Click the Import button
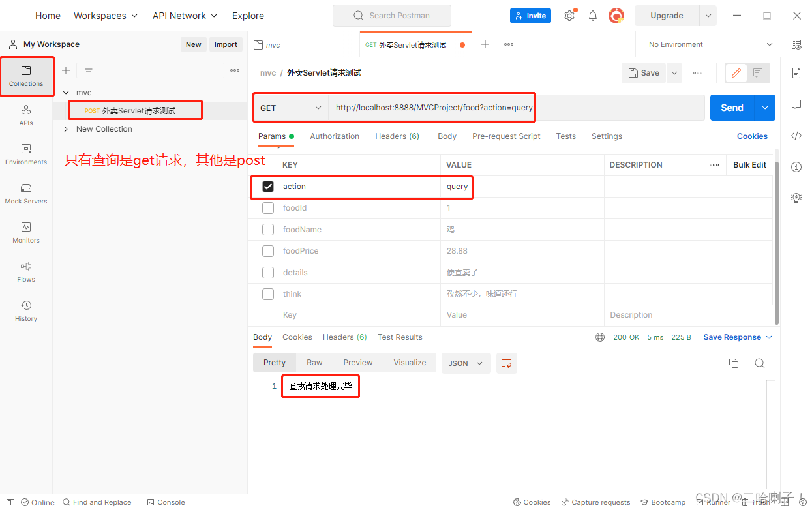This screenshot has width=812, height=510. [x=226, y=44]
